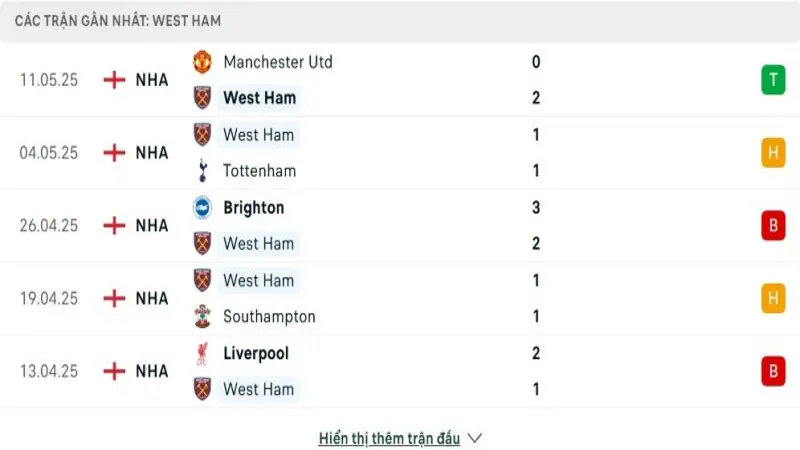The image size is (800, 450).
Task: Click the 'Các trận gần nhất: West Ham' header
Action: (118, 20)
